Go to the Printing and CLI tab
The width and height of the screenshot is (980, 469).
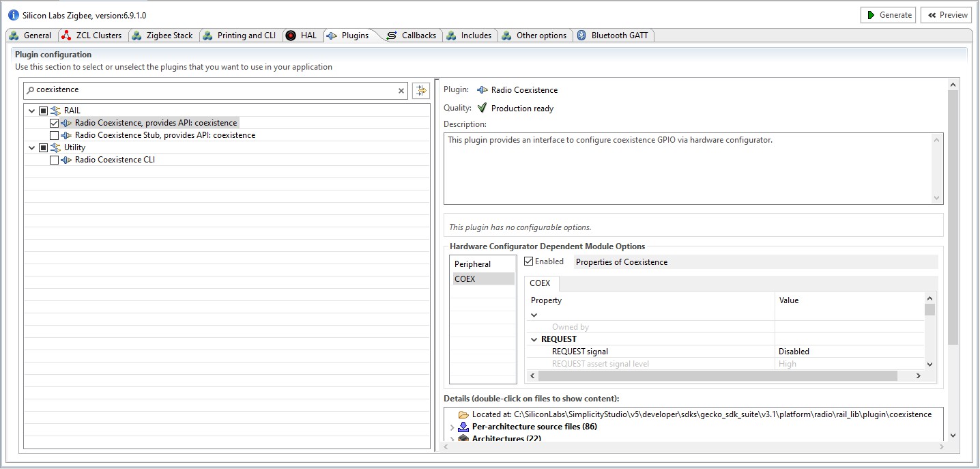[x=240, y=35]
